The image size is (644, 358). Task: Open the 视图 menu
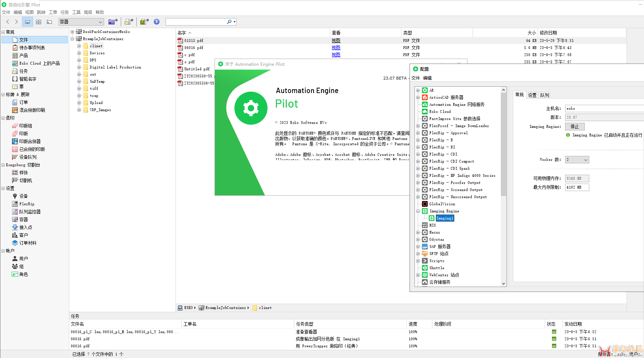click(x=29, y=12)
